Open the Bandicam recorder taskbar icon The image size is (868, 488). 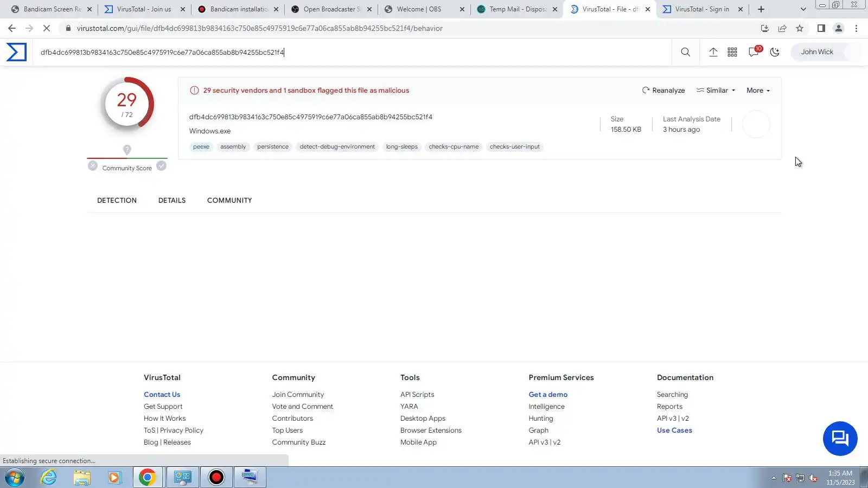click(x=216, y=478)
